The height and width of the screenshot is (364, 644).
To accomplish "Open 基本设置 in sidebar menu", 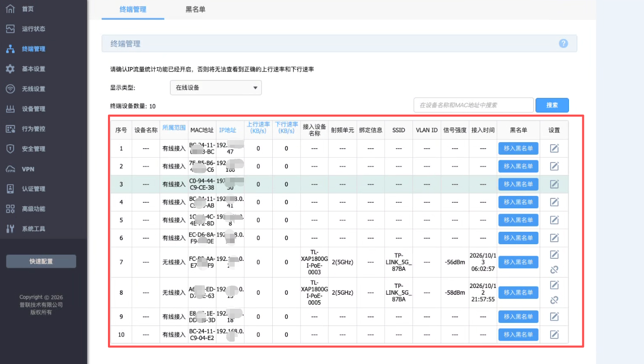I will pyautogui.click(x=33, y=69).
